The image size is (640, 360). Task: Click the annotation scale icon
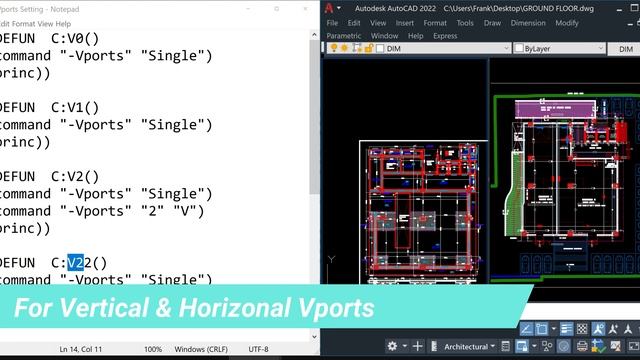pyautogui.click(x=628, y=329)
